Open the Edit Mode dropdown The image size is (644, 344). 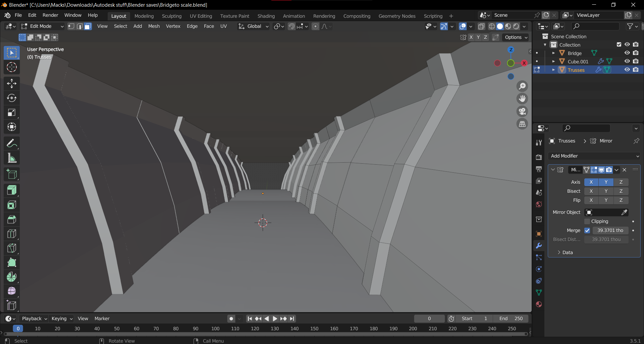click(42, 26)
